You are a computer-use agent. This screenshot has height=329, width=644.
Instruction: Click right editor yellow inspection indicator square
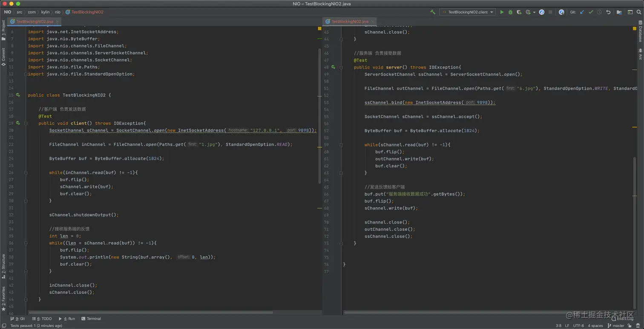[635, 29]
